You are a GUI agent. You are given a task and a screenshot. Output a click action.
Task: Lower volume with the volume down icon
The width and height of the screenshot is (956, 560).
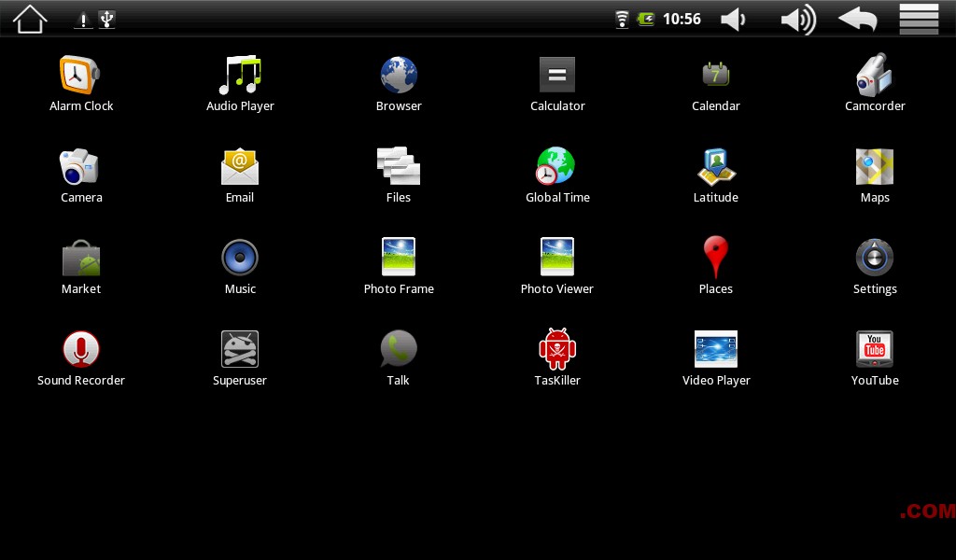pyautogui.click(x=733, y=20)
